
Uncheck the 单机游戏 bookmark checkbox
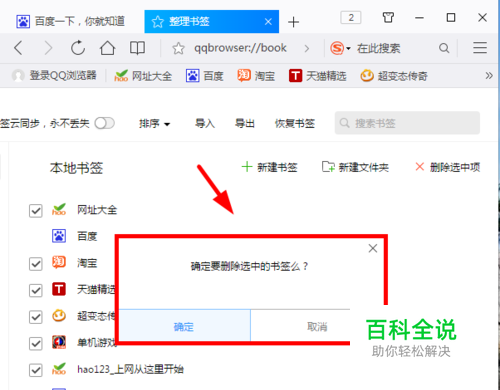click(36, 344)
